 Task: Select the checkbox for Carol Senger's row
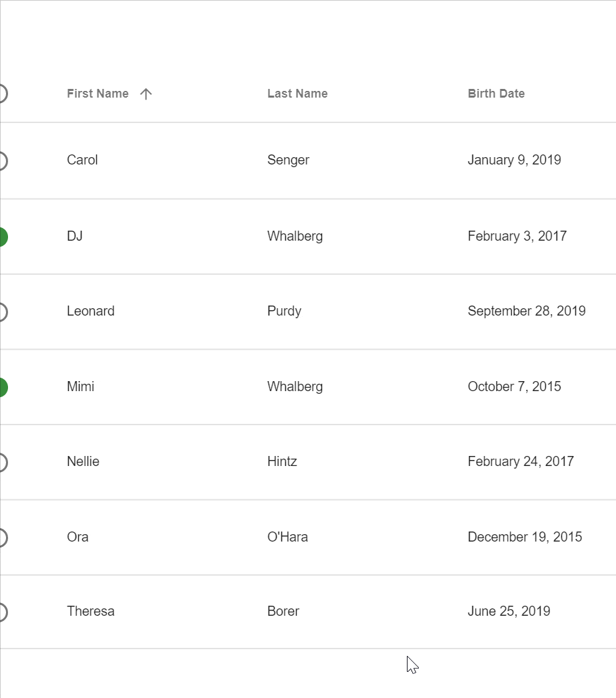(x=3, y=160)
